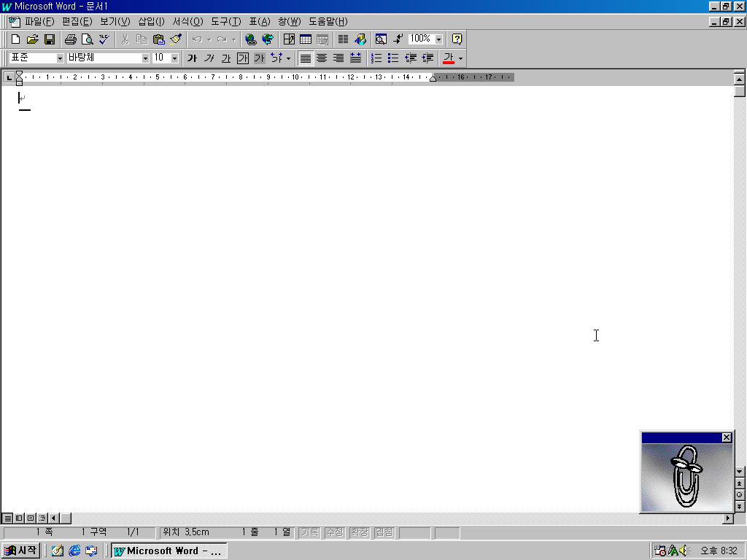The width and height of the screenshot is (747, 560).
Task: Expand the Redo history dropdown arrow
Action: pos(233,39)
